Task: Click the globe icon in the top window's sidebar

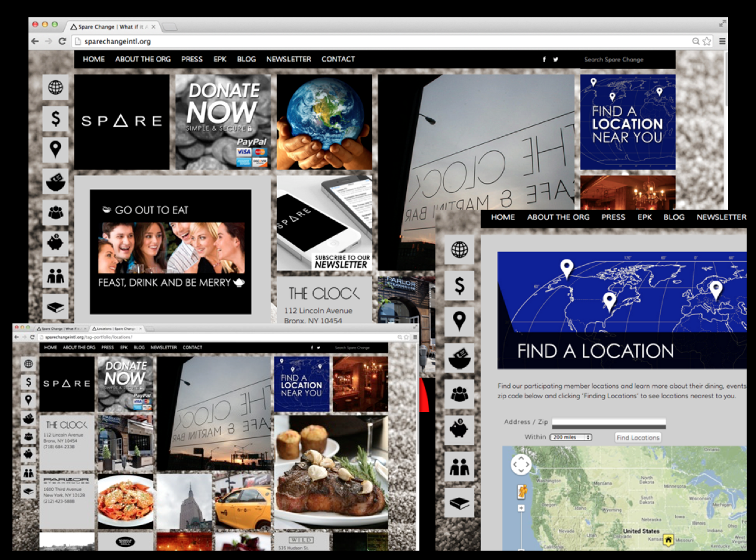Action: click(55, 88)
